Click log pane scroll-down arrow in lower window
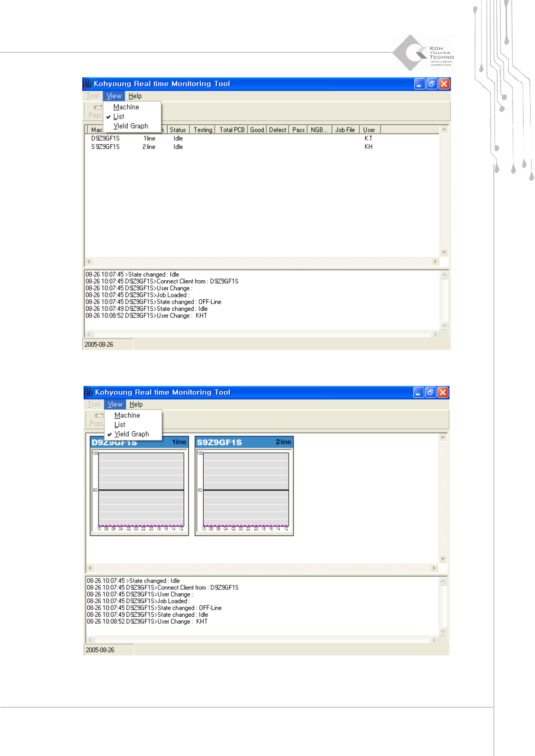 click(443, 631)
